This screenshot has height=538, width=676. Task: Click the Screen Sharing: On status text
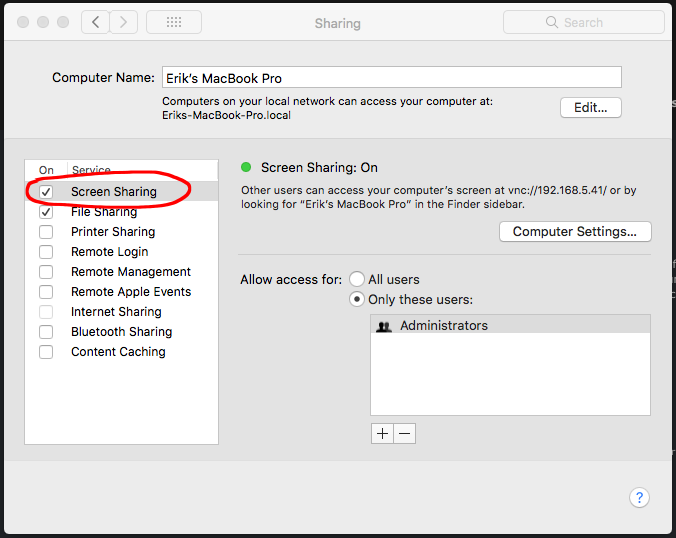pyautogui.click(x=319, y=167)
